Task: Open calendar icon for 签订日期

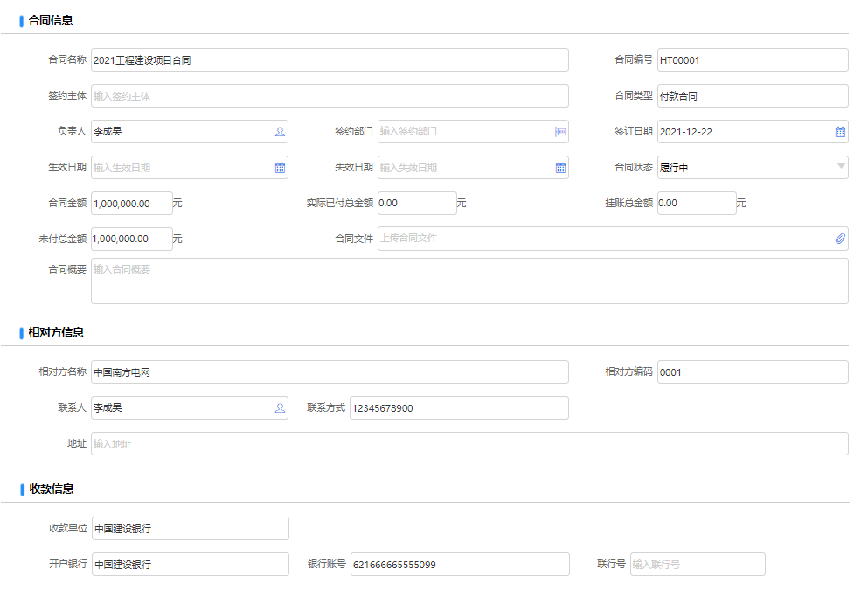Action: pyautogui.click(x=840, y=132)
